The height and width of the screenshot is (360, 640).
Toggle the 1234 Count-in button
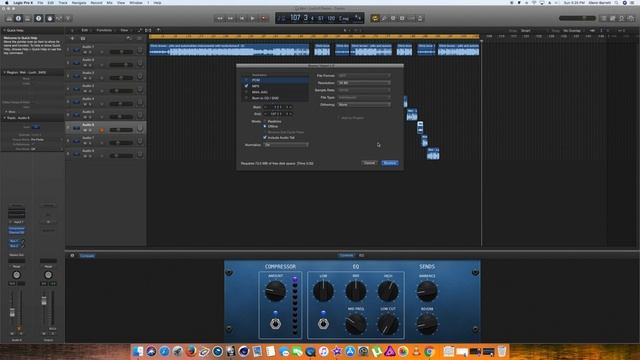pyautogui.click(x=411, y=18)
